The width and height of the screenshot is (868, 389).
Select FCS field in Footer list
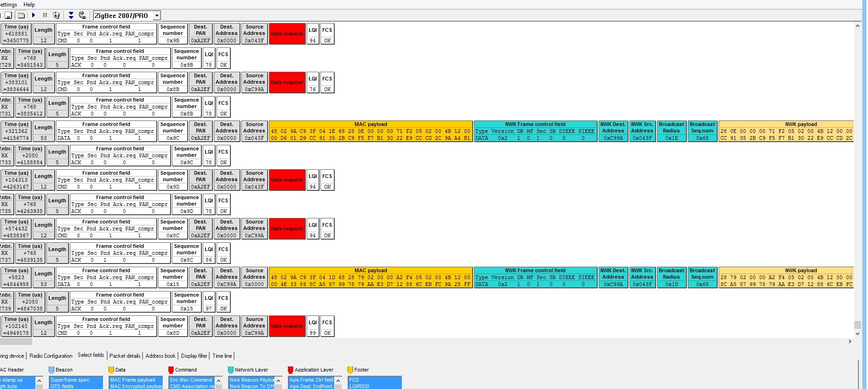point(375,380)
